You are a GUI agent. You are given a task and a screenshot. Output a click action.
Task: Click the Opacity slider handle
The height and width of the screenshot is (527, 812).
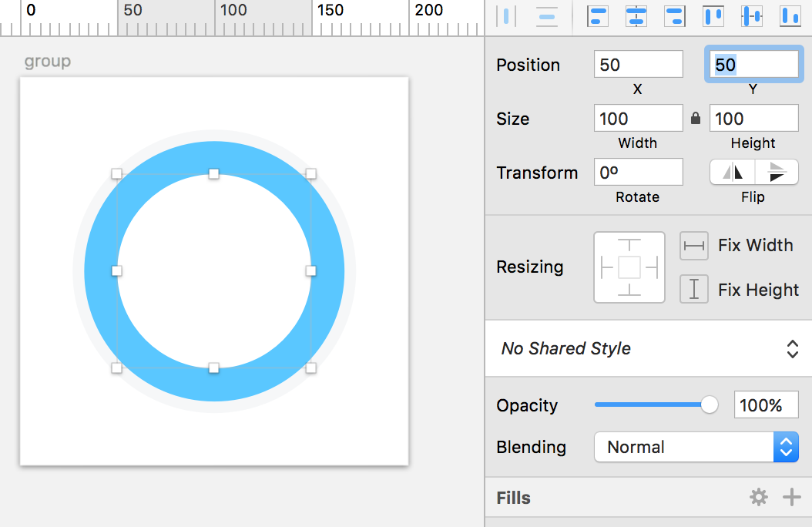709,405
